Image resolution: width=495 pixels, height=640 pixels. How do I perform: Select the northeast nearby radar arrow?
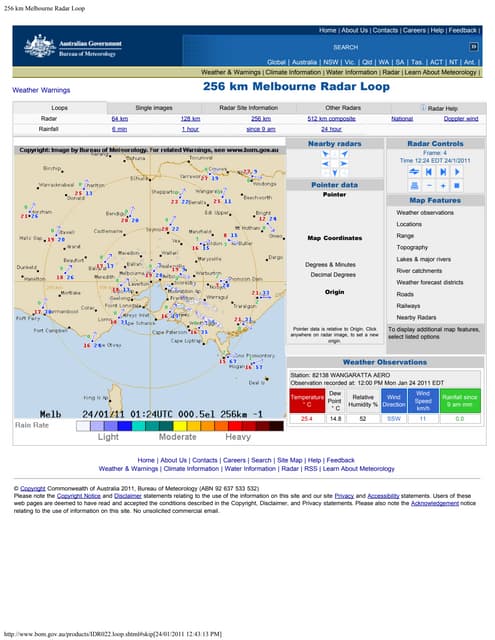pyautogui.click(x=344, y=154)
